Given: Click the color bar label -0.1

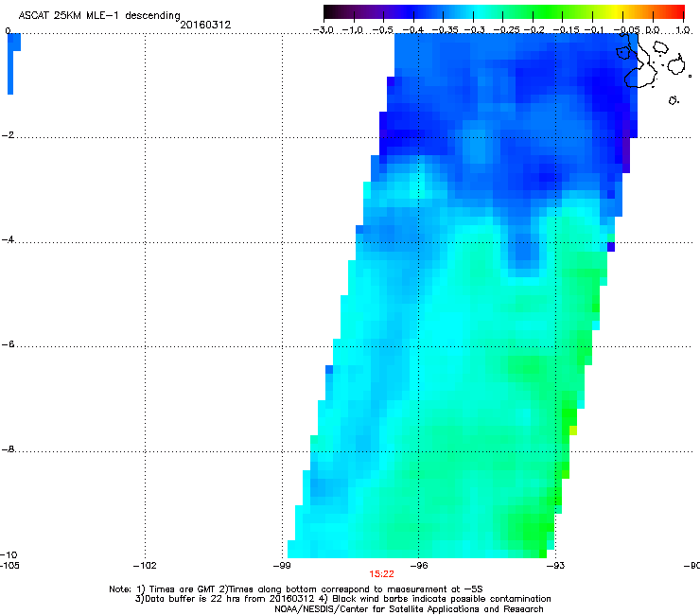Looking at the screenshot, I should (594, 30).
